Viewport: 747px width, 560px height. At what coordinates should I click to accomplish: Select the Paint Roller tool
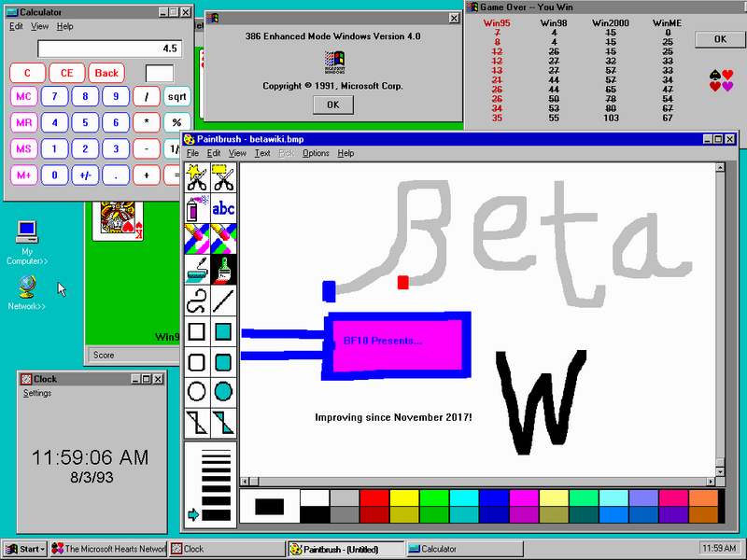[197, 270]
